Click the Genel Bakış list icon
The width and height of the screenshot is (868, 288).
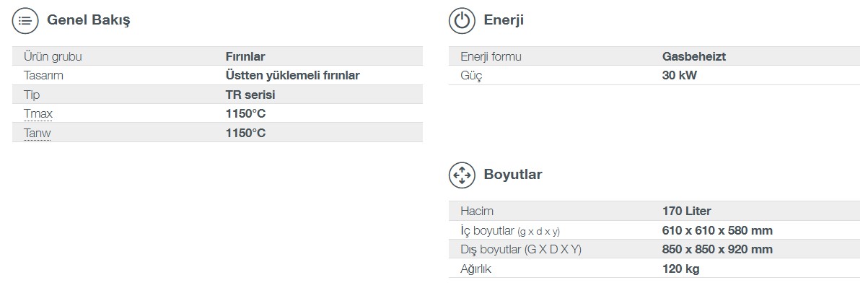[x=25, y=21]
